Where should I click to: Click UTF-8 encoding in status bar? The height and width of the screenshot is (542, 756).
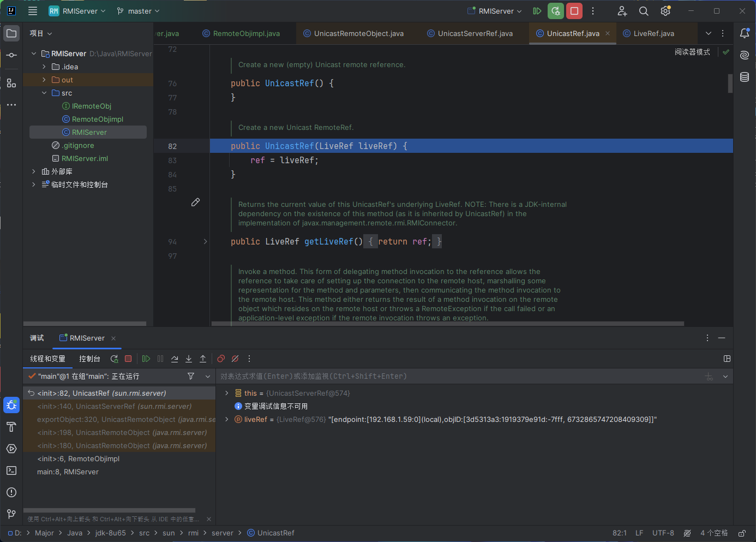[663, 533]
